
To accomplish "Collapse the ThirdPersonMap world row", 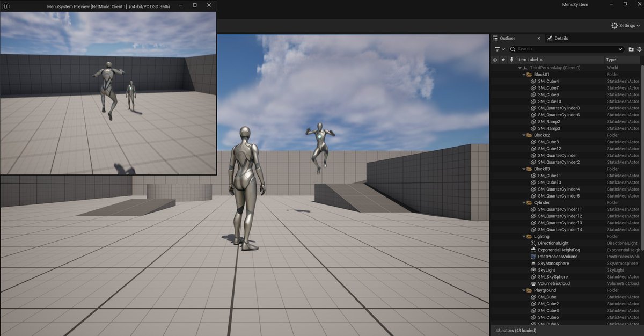I will [x=519, y=68].
